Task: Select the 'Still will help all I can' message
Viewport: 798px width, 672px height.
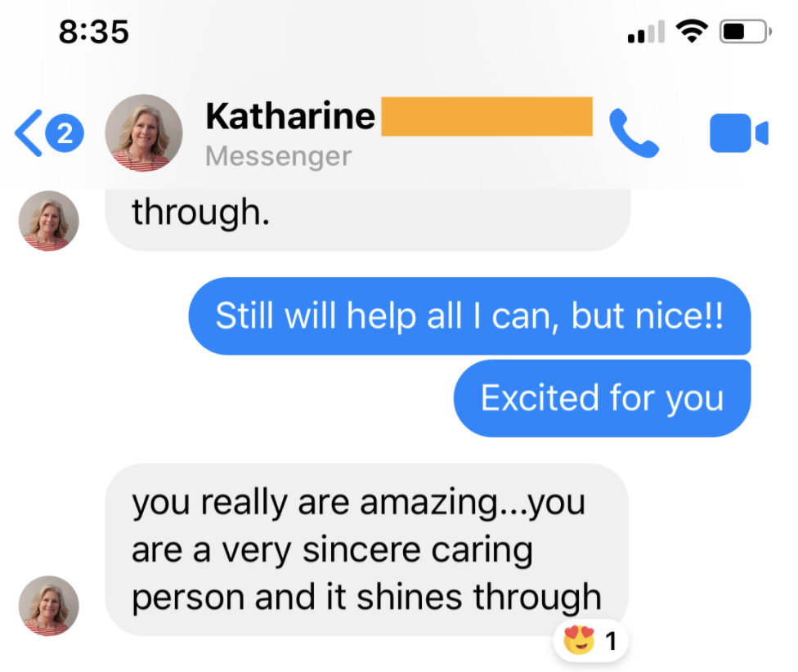Action: tap(470, 316)
